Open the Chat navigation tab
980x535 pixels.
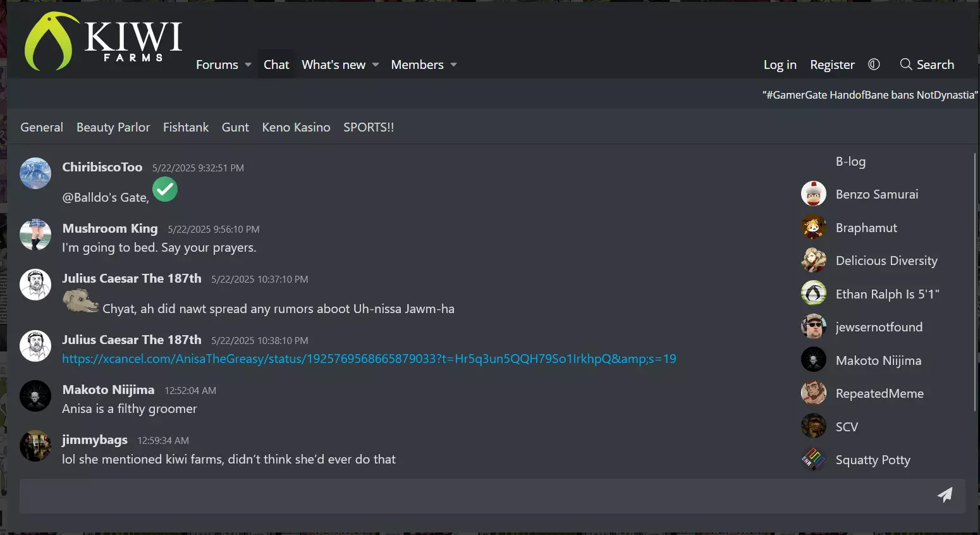[x=276, y=65]
